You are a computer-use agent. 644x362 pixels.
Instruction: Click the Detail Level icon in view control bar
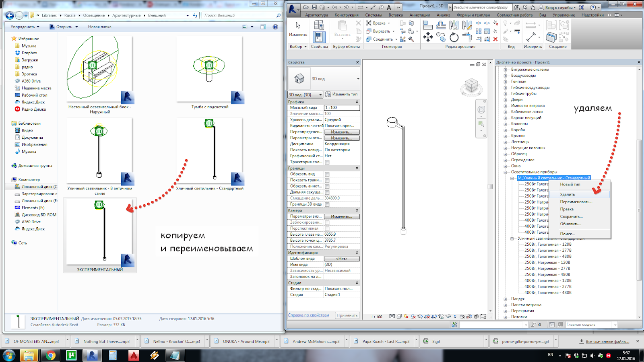392,317
